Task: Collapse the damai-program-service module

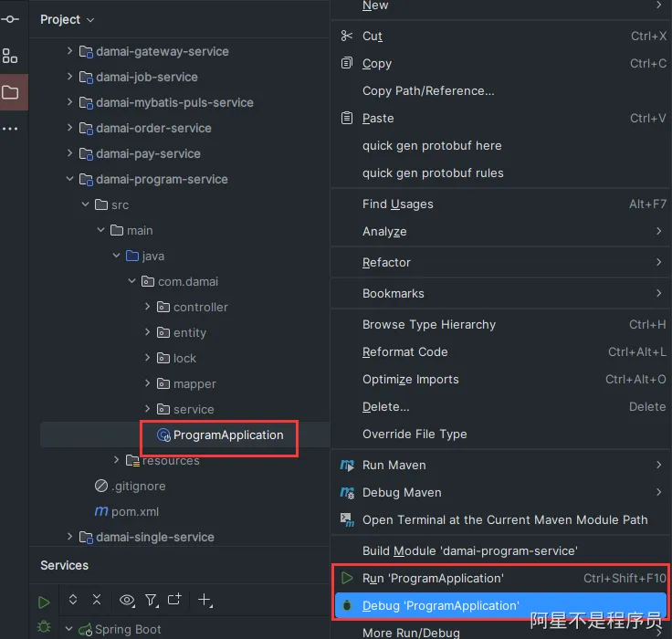Action: (70, 180)
